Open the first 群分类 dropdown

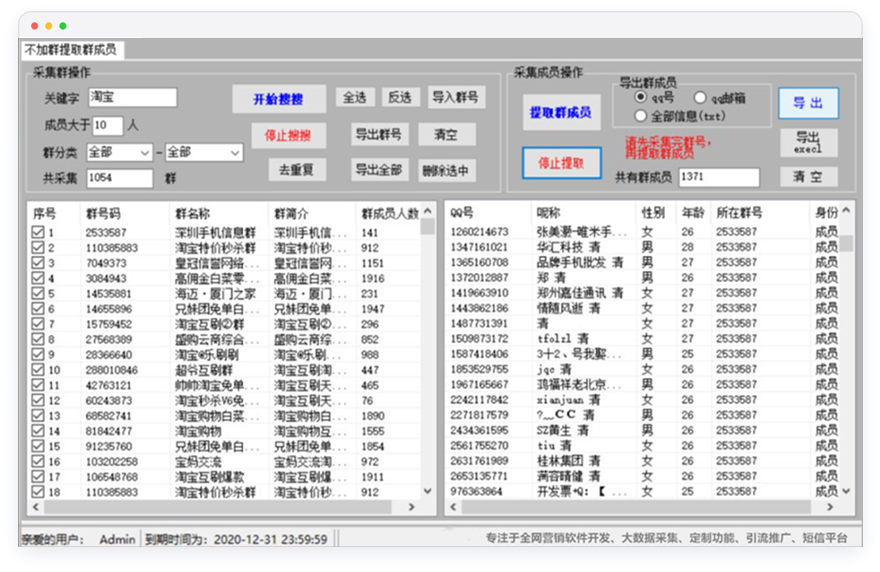118,153
